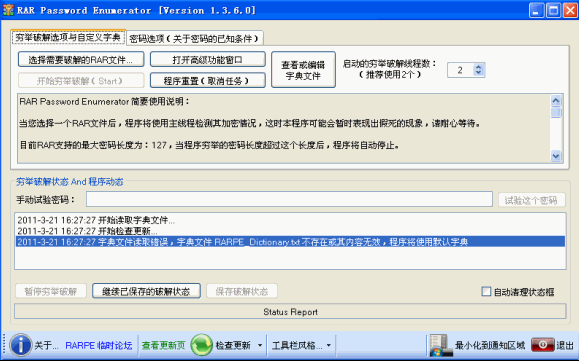
Task: Switch to the 穷举破解选项与自定义字典 tab
Action: tap(68, 37)
